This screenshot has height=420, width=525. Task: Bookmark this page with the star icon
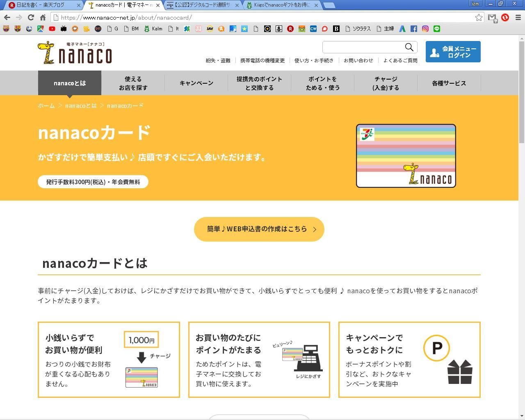(x=479, y=18)
